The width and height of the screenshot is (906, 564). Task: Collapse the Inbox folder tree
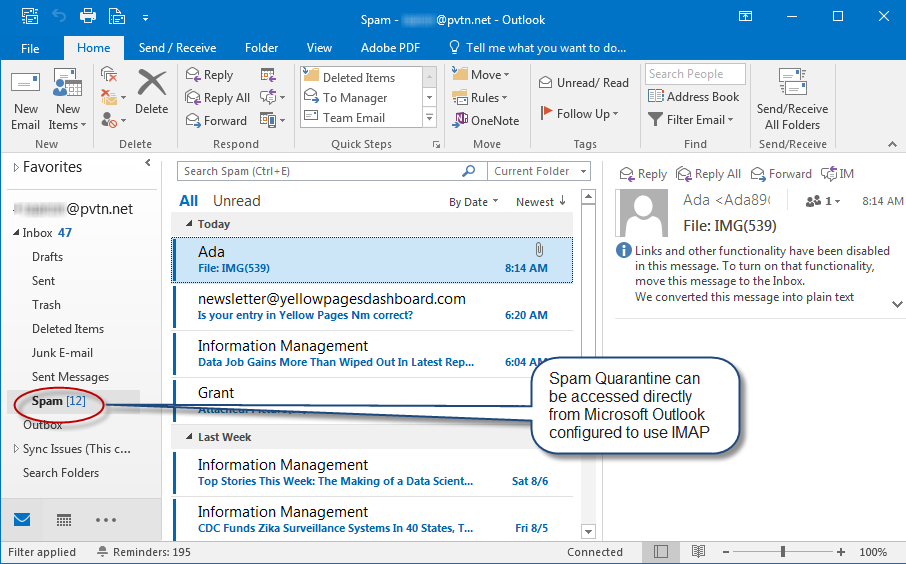click(x=16, y=232)
